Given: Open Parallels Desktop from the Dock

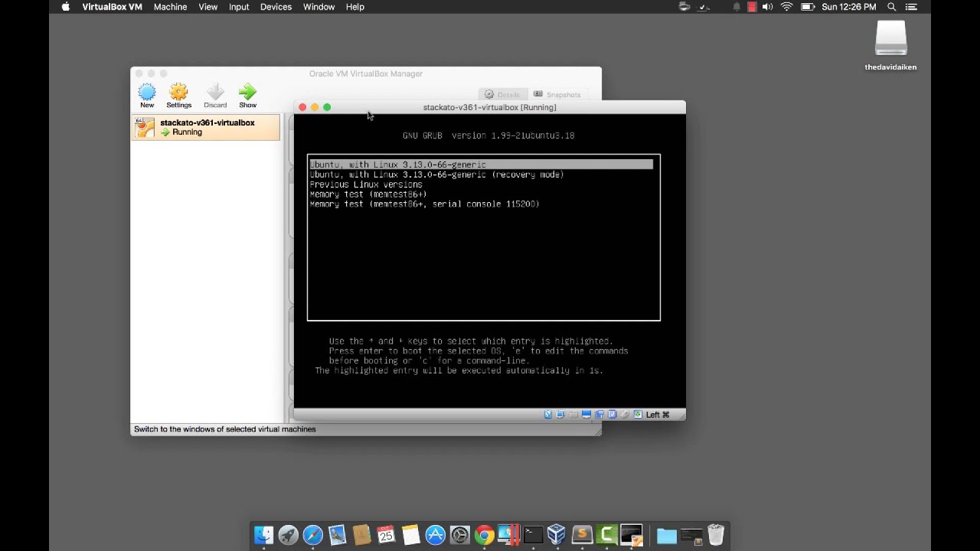Looking at the screenshot, I should click(x=508, y=534).
